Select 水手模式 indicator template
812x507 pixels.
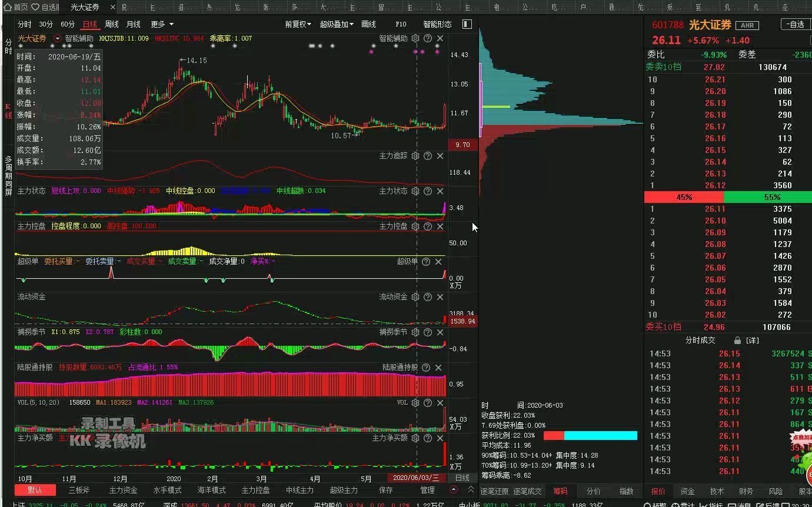[168, 490]
